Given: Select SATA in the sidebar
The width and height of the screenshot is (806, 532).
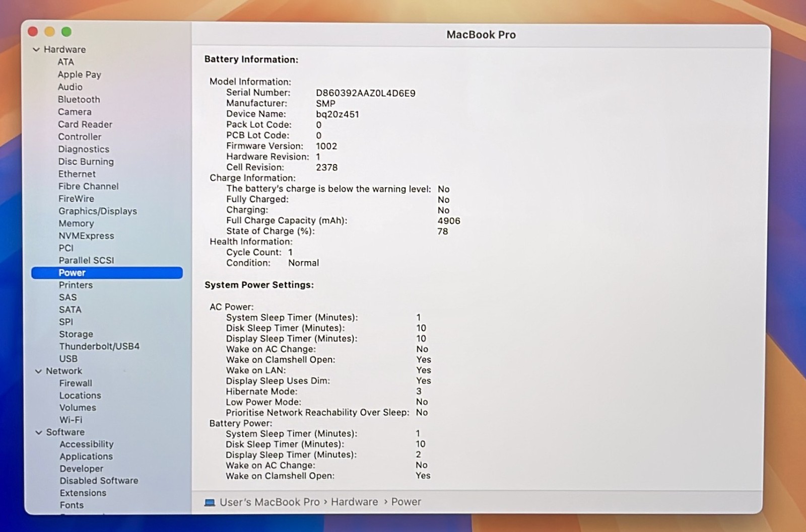Looking at the screenshot, I should [x=70, y=310].
